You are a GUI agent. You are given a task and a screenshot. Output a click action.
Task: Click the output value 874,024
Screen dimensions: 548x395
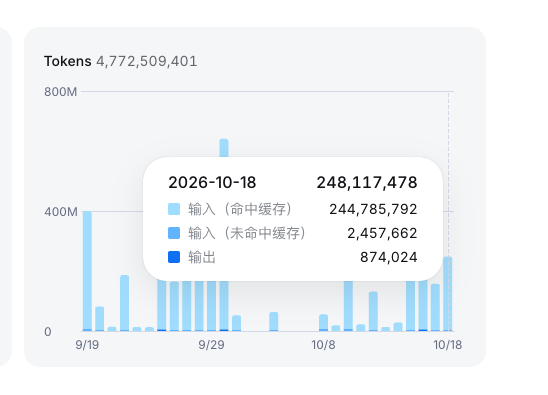click(389, 257)
